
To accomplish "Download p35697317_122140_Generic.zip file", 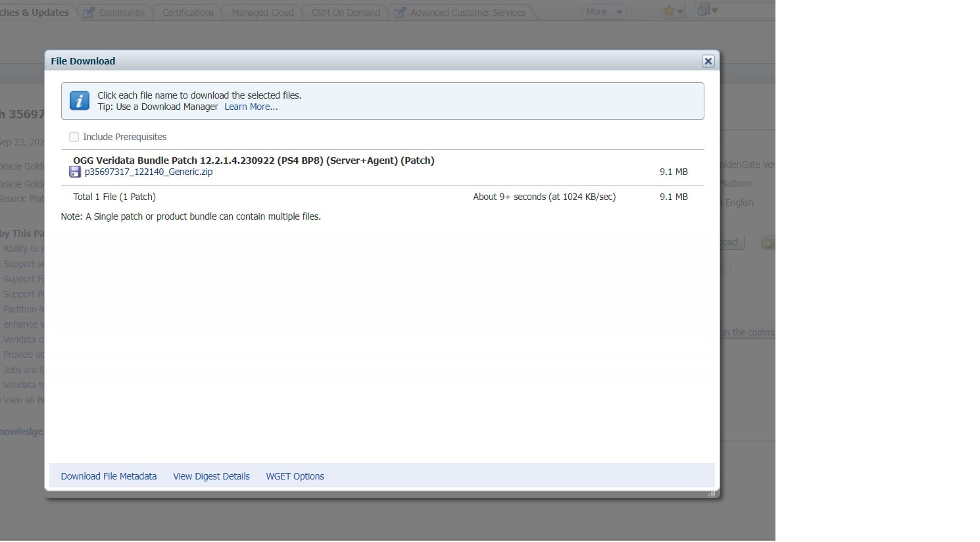I will (x=149, y=172).
